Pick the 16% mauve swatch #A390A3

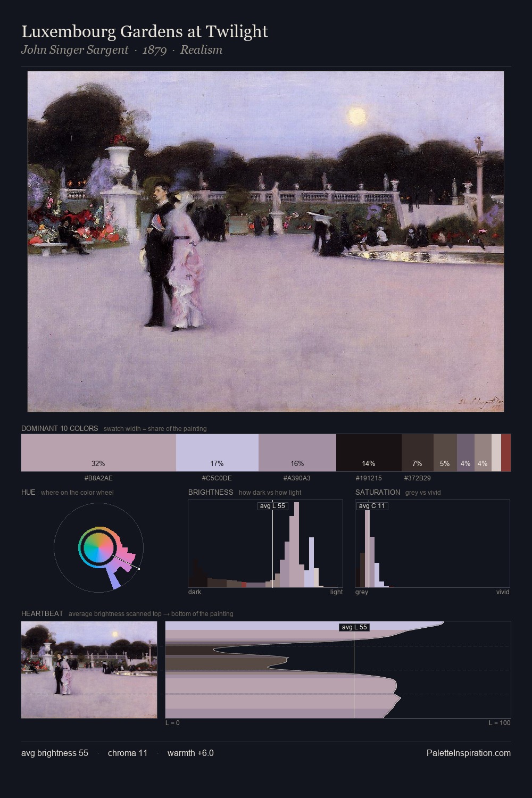coord(297,453)
